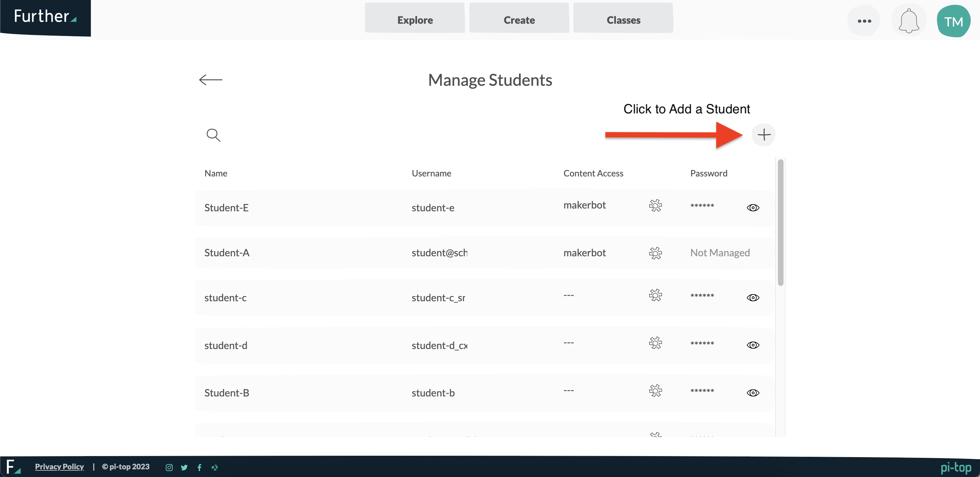Click the Twitter icon in the footer
Viewport: 980px width, 477px height.
(x=185, y=467)
